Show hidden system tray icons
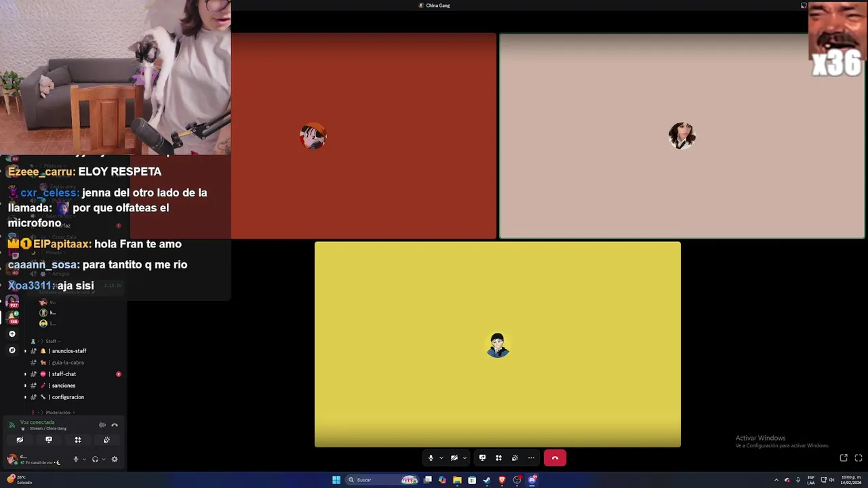This screenshot has height=488, width=868. tap(776, 480)
